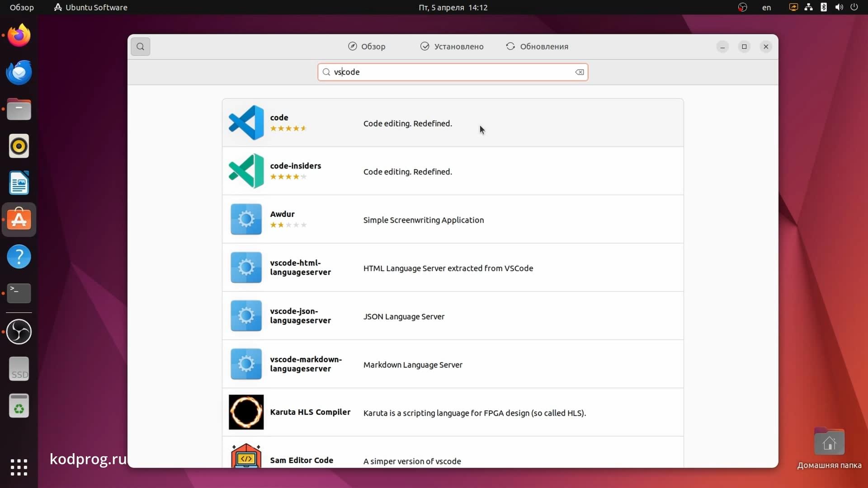This screenshot has height=488, width=868.
Task: Open the vscode-markdown-languageserver gear icon
Action: [246, 364]
